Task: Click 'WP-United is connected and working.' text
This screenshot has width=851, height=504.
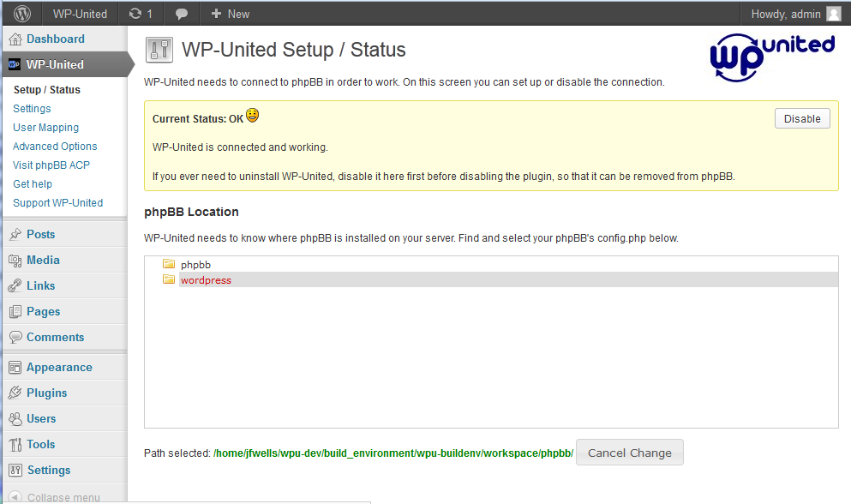Action: pos(240,147)
